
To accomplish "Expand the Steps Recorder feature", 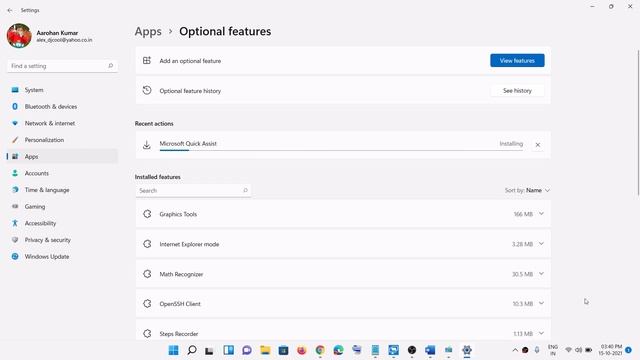I will coord(541,333).
